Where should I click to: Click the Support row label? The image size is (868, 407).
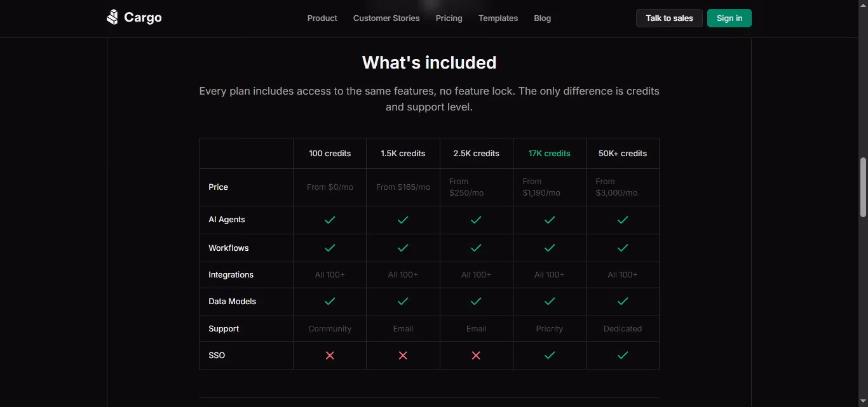(224, 329)
